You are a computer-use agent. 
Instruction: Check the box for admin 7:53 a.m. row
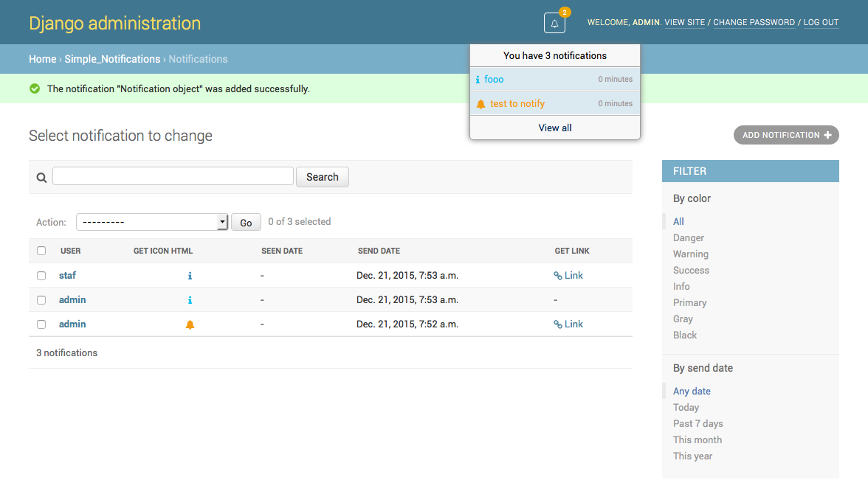[x=41, y=299]
